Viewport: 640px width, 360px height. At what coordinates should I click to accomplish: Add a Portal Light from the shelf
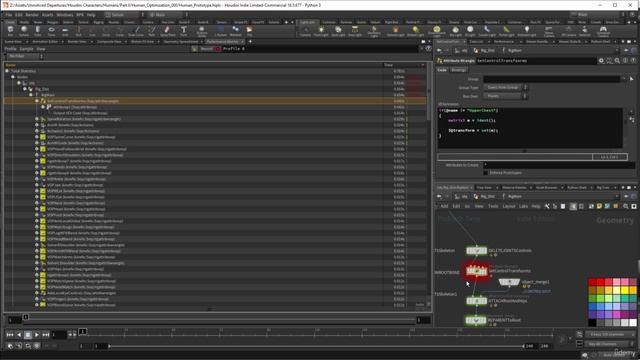click(x=506, y=31)
